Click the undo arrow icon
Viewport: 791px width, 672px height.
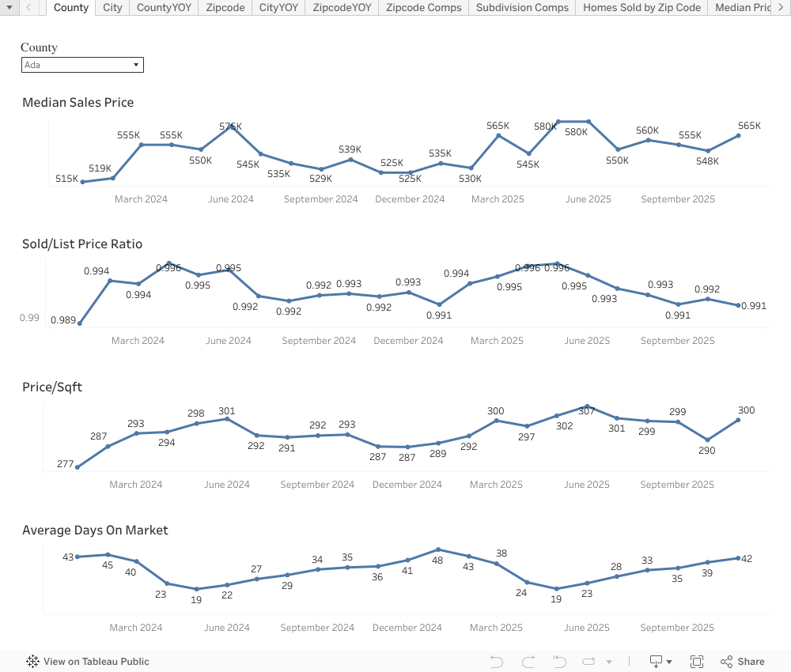497,662
